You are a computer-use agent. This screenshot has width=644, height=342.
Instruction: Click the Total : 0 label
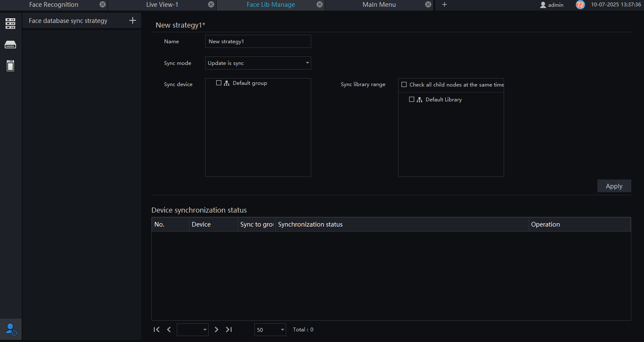tap(303, 330)
